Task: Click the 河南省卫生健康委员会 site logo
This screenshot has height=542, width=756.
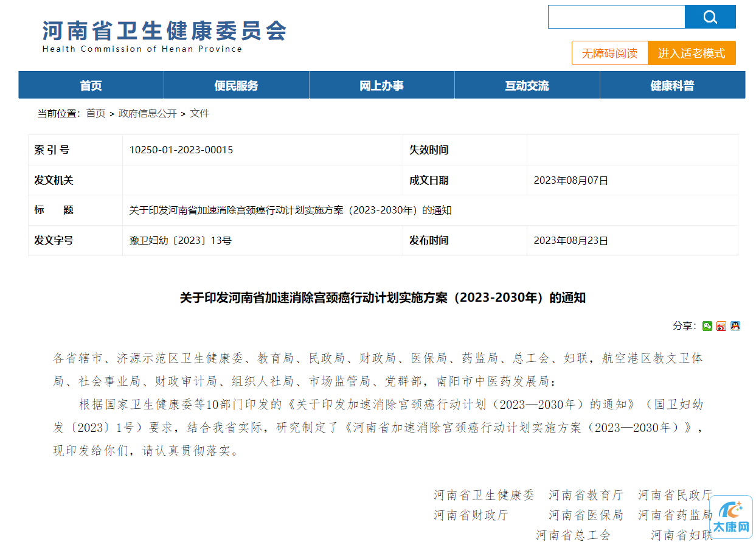Action: coord(164,30)
